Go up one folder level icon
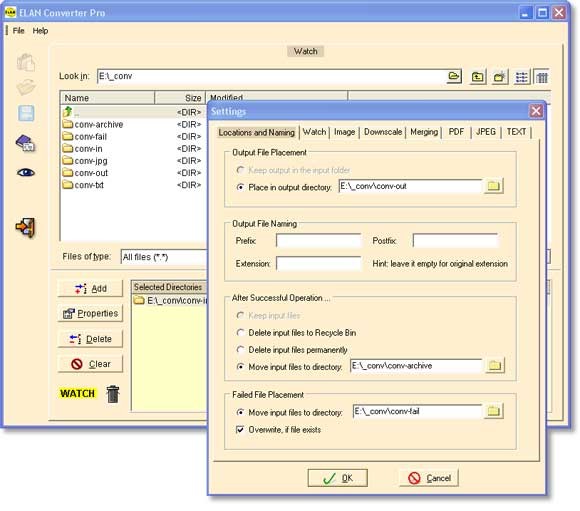Image resolution: width=580 pixels, height=511 pixels. coord(478,77)
